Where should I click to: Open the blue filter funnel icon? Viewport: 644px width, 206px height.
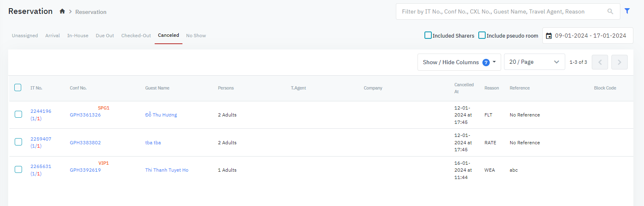click(627, 11)
